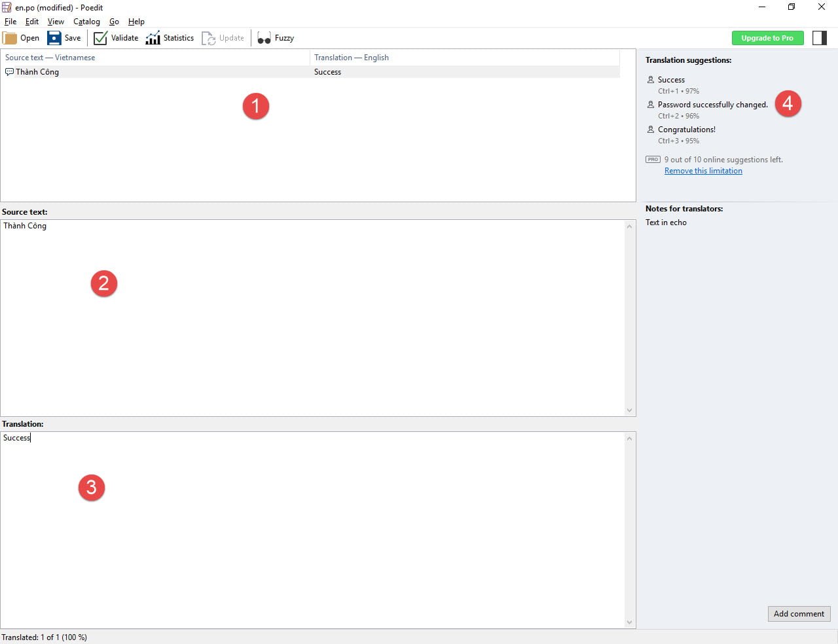Toggle the sidebar panel icon
Image resolution: width=838 pixels, height=644 pixels.
[x=819, y=38]
